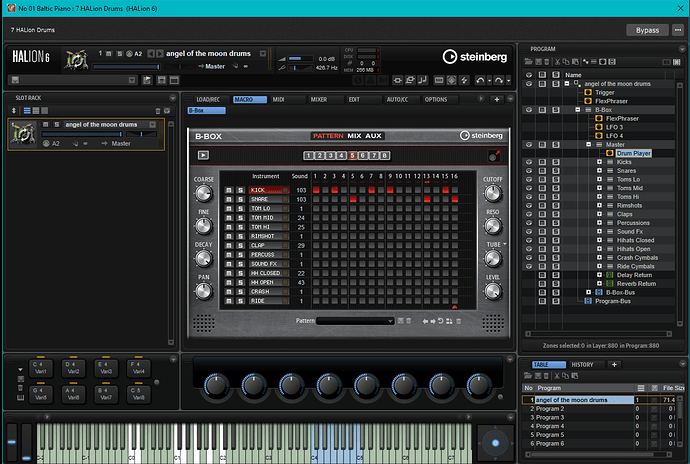Click the plus button beside the Options tab
The height and width of the screenshot is (464, 690).
point(497,99)
